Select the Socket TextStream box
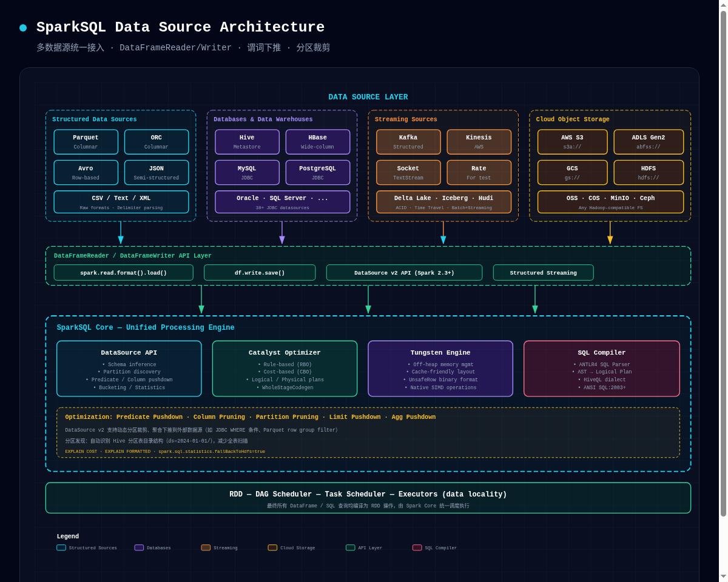Image resolution: width=728 pixels, height=582 pixels. point(408,173)
